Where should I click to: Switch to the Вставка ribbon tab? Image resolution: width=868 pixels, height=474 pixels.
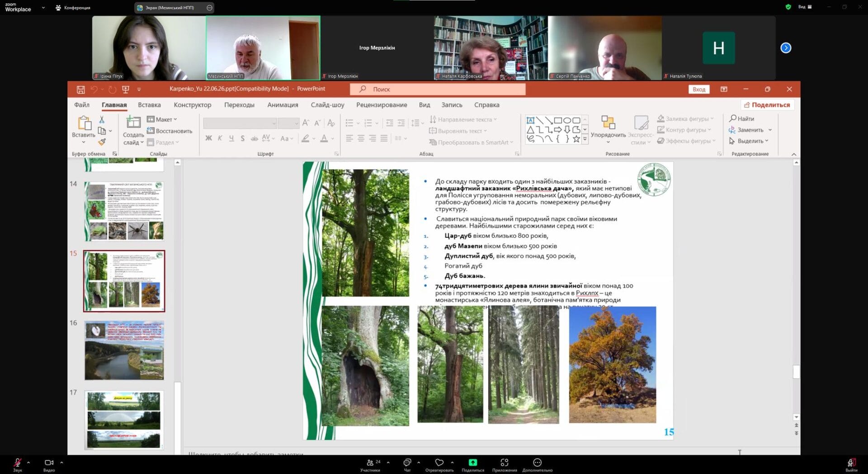click(149, 105)
